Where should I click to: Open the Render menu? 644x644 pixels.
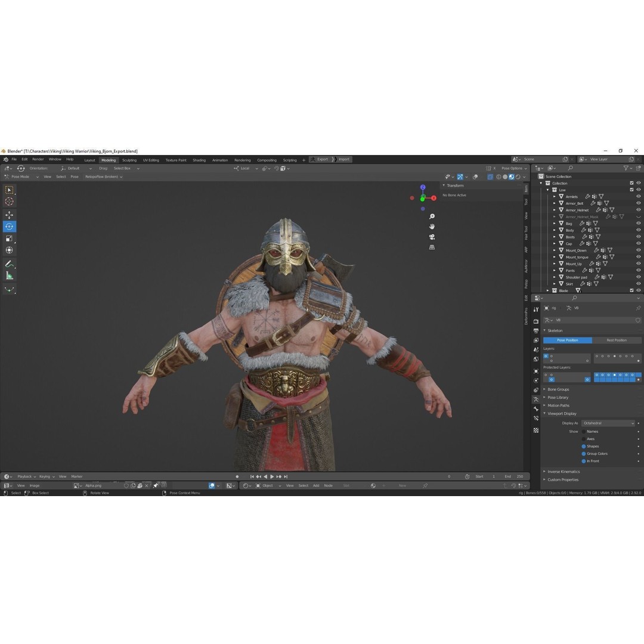click(x=38, y=159)
